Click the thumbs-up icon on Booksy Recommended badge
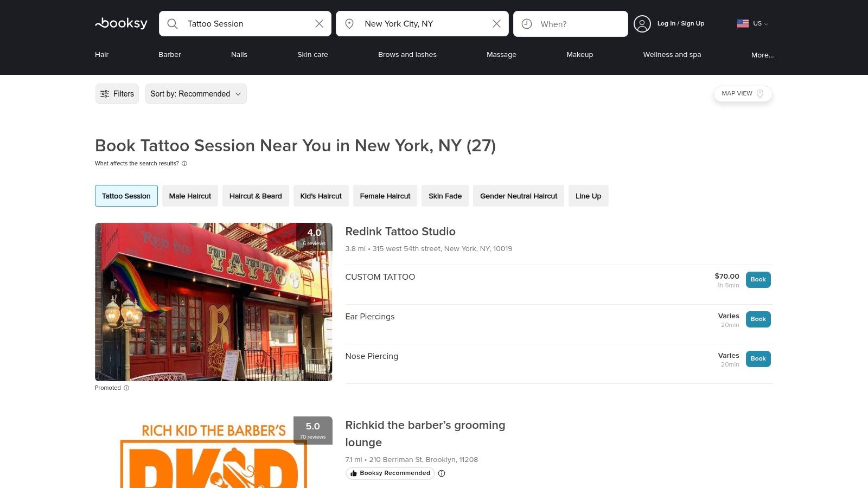This screenshot has height=488, width=868. [x=354, y=473]
